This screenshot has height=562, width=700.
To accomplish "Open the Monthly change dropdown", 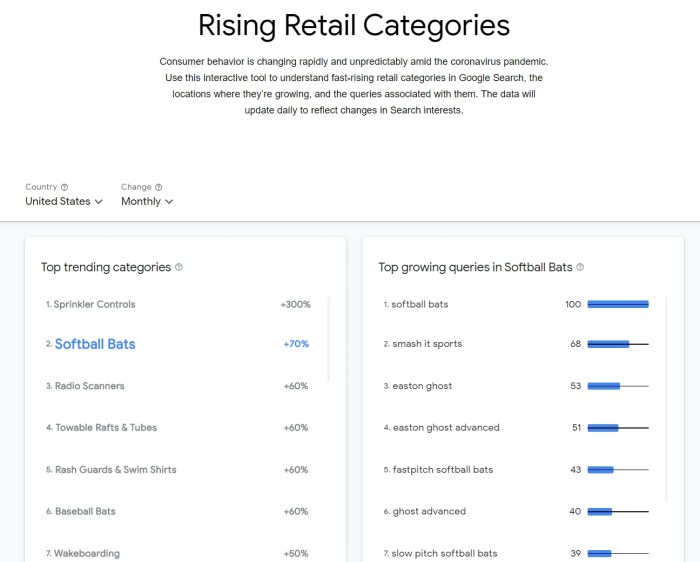I will [x=147, y=201].
